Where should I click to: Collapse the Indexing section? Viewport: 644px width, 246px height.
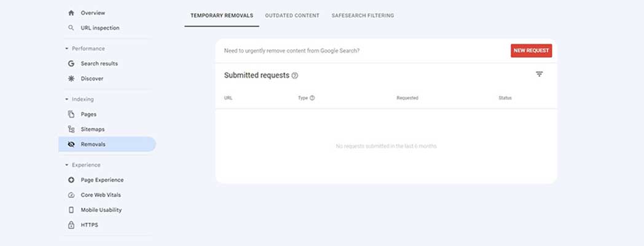(x=66, y=99)
